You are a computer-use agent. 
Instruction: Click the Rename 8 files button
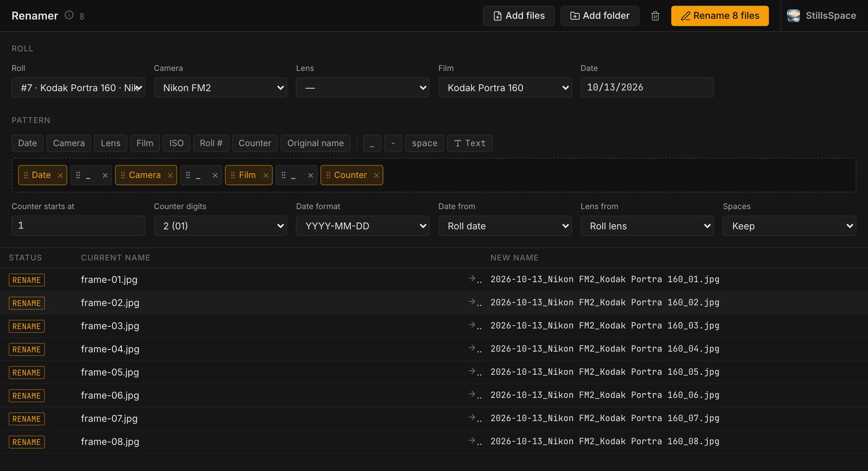720,16
